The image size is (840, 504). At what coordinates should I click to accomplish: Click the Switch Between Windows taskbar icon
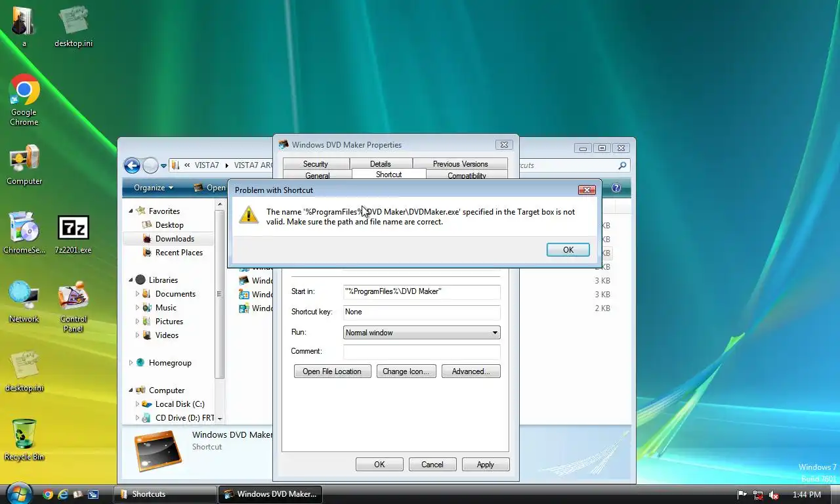pos(93,494)
